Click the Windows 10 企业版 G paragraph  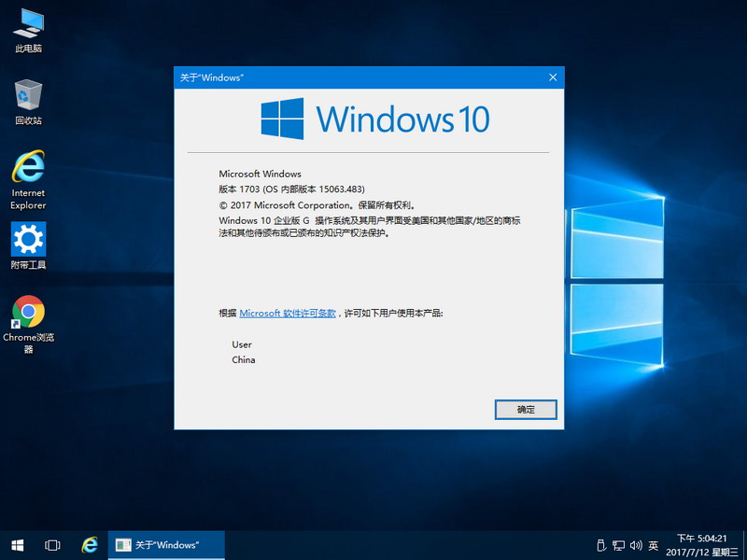[x=370, y=227]
